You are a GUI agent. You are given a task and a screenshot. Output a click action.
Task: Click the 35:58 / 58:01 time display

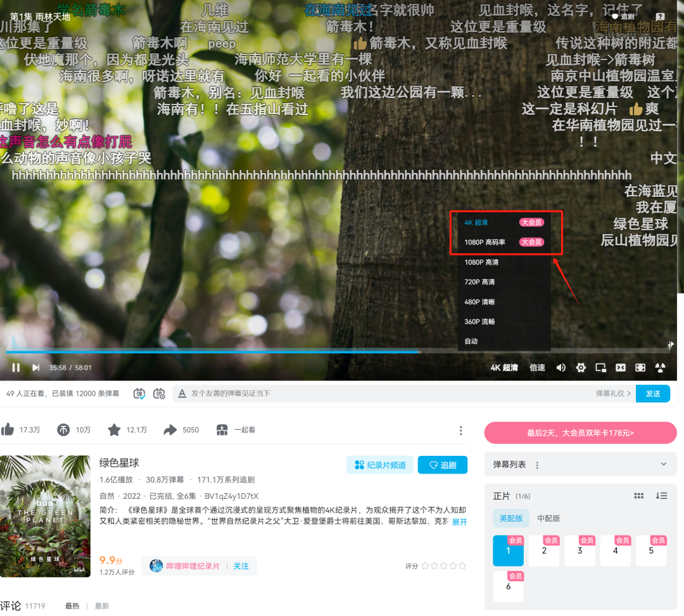[70, 367]
